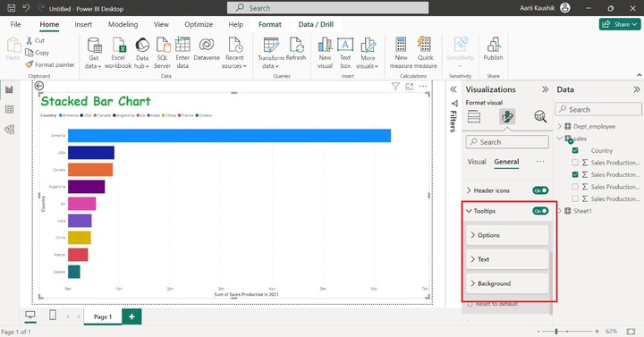Click the Redo arrow in title bar
The height and width of the screenshot is (337, 644).
point(40,8)
